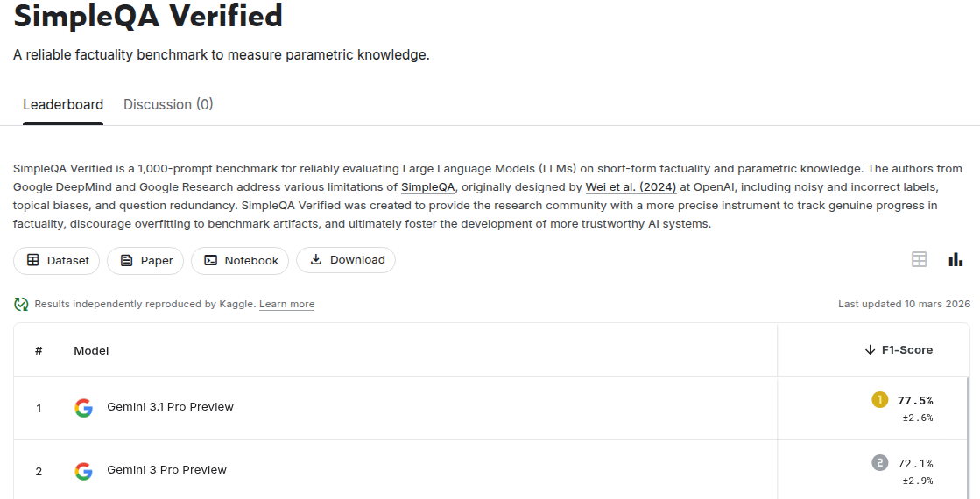Select the Gemini 3.1 Pro Preview model name

click(x=170, y=407)
